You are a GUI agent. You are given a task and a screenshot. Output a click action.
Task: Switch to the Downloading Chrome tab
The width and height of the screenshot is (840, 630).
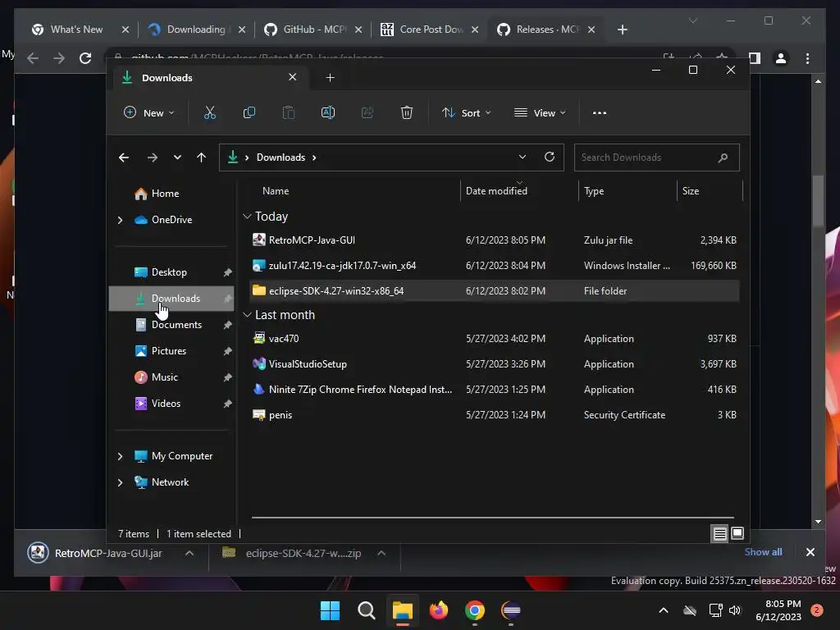click(x=196, y=30)
